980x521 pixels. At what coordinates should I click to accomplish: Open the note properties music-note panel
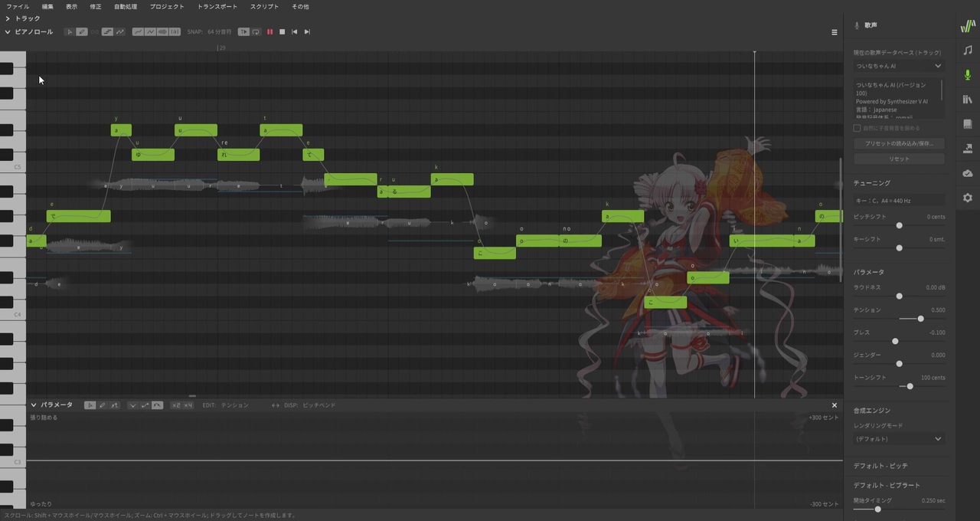tap(968, 51)
